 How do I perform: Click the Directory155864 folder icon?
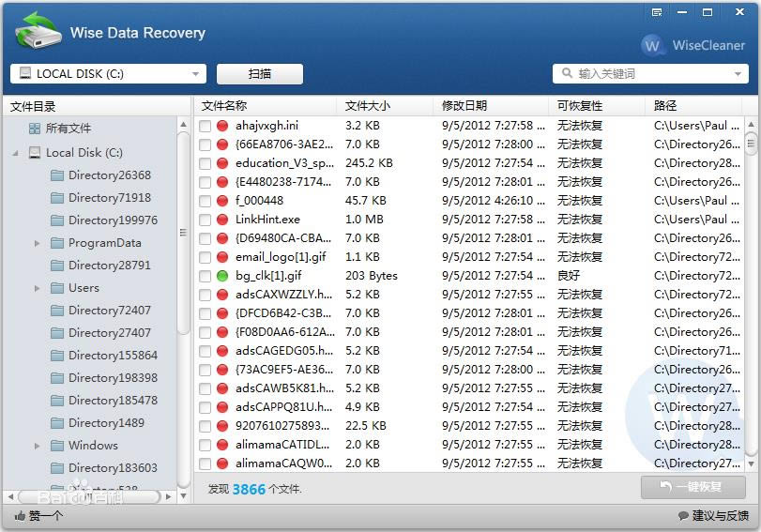click(57, 356)
